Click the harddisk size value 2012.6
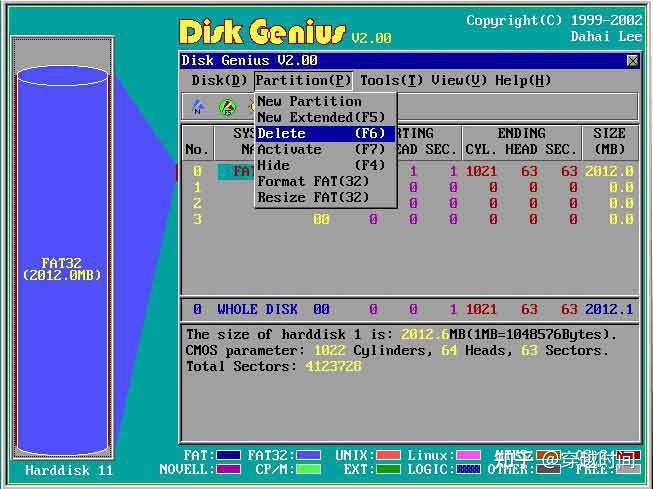 click(424, 334)
